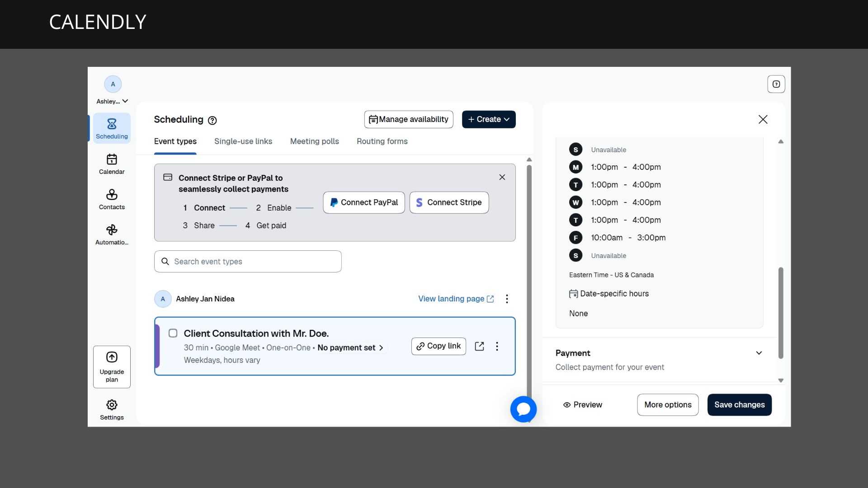868x488 pixels.
Task: Click the Eastern Time - US & Canada timezone
Action: [611, 275]
